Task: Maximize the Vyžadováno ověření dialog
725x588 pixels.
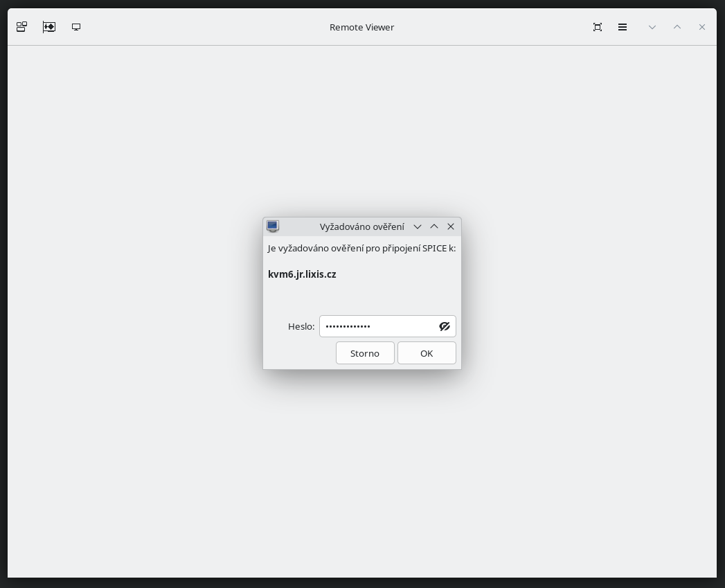Action: click(434, 226)
